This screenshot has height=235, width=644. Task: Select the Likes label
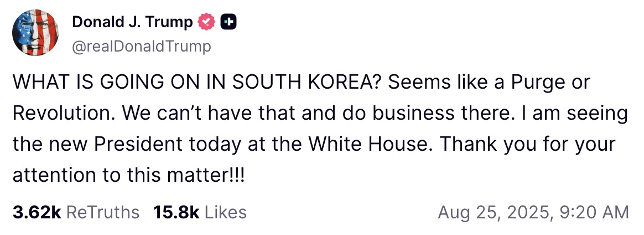(225, 212)
